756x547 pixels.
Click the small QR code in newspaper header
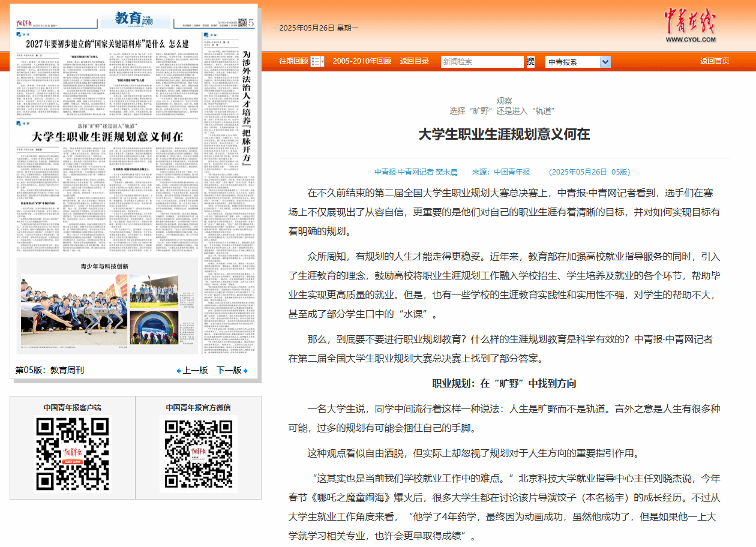click(x=242, y=22)
